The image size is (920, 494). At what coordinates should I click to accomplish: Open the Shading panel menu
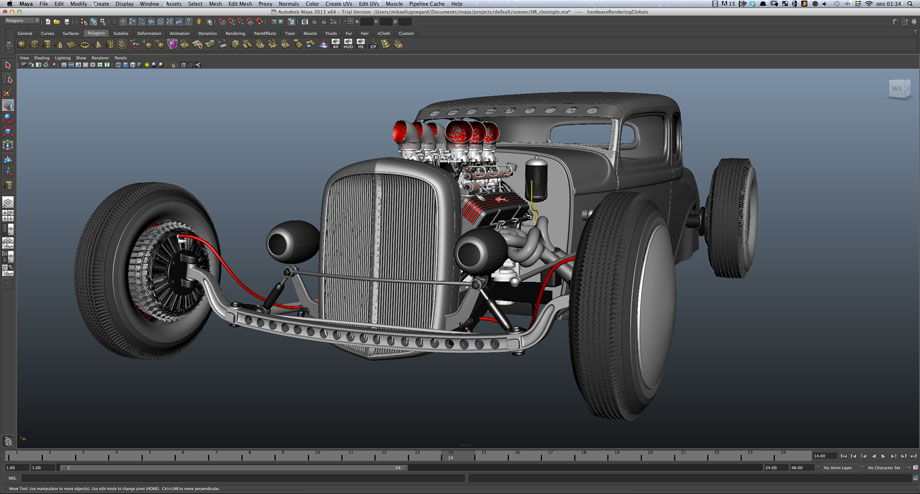coord(41,58)
